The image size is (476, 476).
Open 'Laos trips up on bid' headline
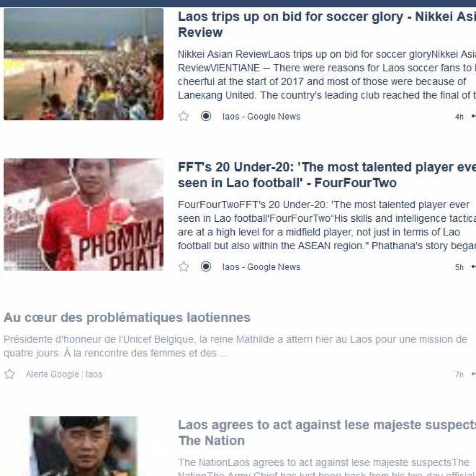pos(327,24)
